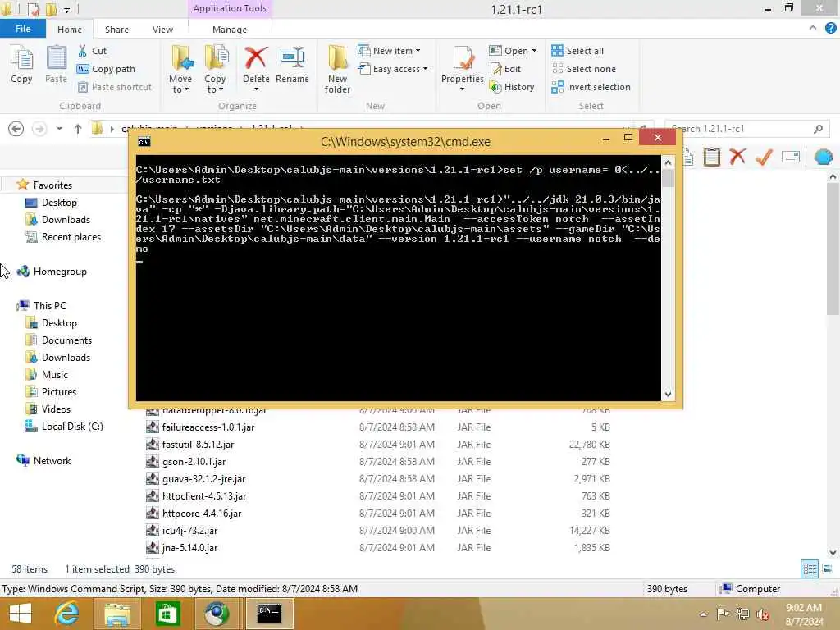Open Quick Access Toolbar customize dropdown
This screenshot has width=840, height=630.
tap(66, 10)
